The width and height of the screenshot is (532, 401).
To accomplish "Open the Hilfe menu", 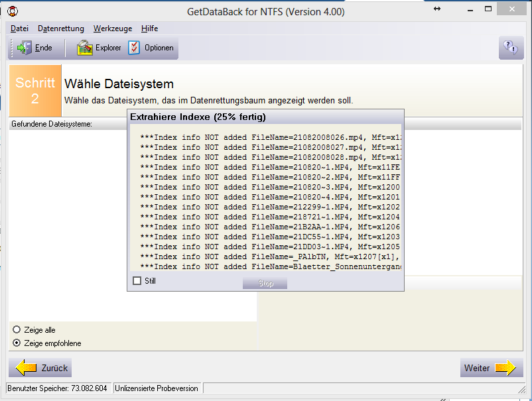I will (x=150, y=29).
